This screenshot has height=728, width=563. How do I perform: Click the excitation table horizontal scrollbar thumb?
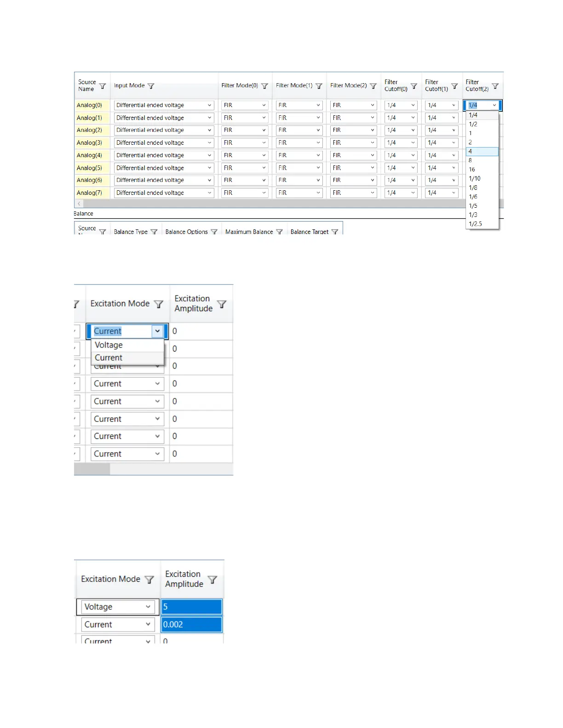point(92,469)
